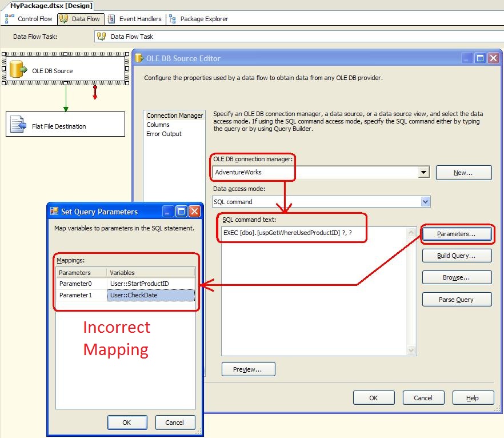This screenshot has width=504, height=438.
Task: Click the Parameters... button
Action: coord(457,234)
